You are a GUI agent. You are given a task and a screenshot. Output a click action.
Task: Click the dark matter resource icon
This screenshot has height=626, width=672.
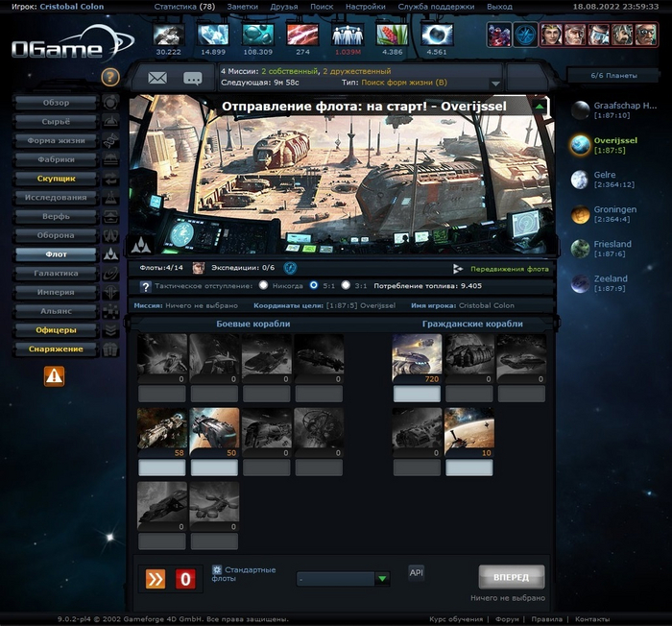coord(437,35)
